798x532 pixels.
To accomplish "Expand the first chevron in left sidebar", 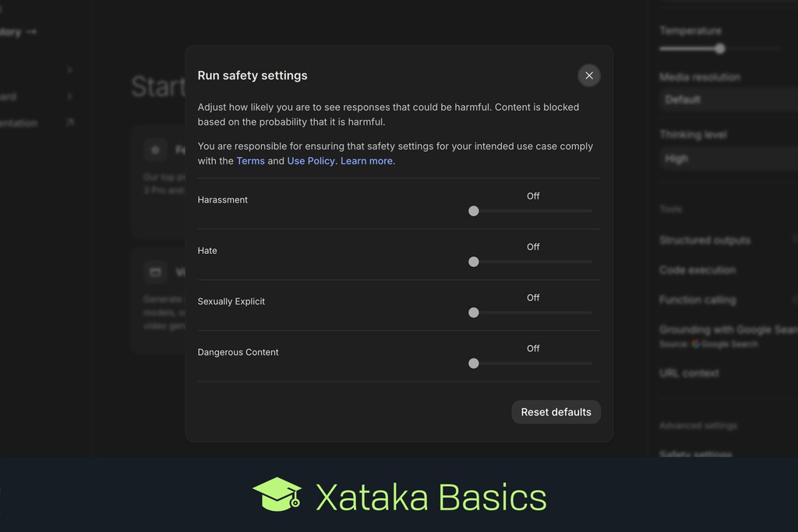I will pyautogui.click(x=70, y=70).
